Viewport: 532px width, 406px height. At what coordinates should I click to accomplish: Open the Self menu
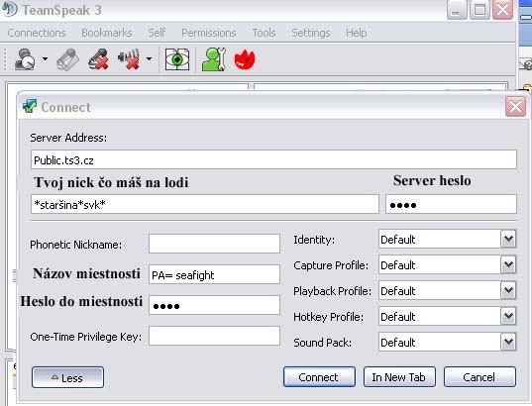(157, 33)
